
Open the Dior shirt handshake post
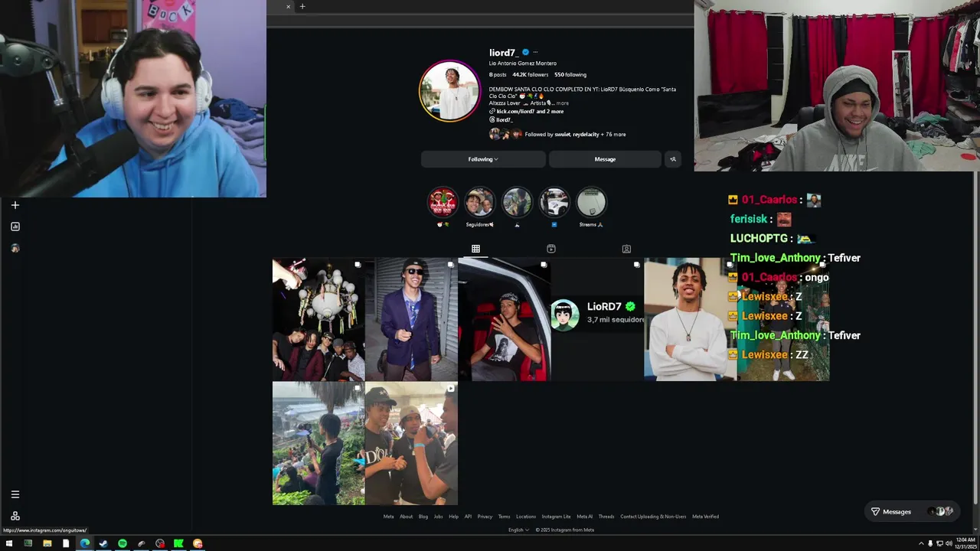[x=411, y=444]
